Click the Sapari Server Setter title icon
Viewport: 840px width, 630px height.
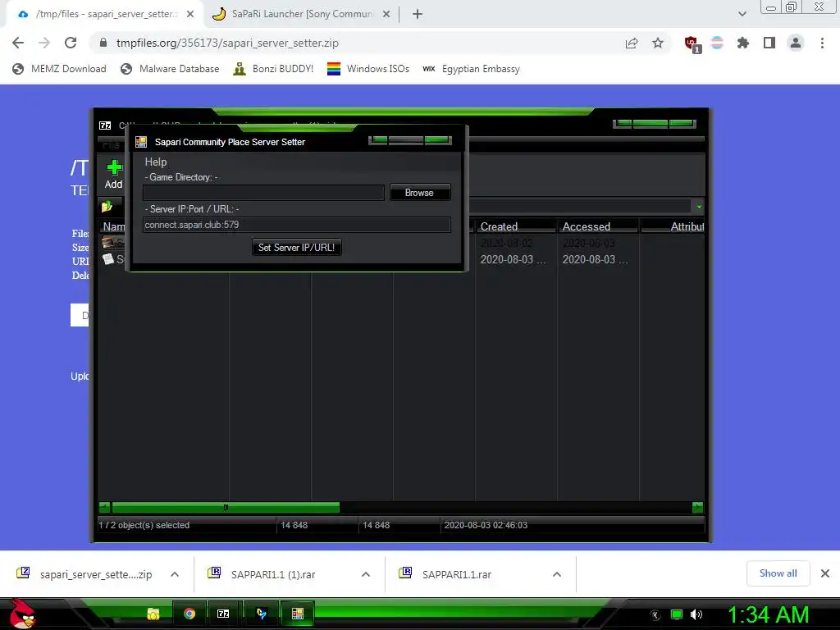coord(141,141)
